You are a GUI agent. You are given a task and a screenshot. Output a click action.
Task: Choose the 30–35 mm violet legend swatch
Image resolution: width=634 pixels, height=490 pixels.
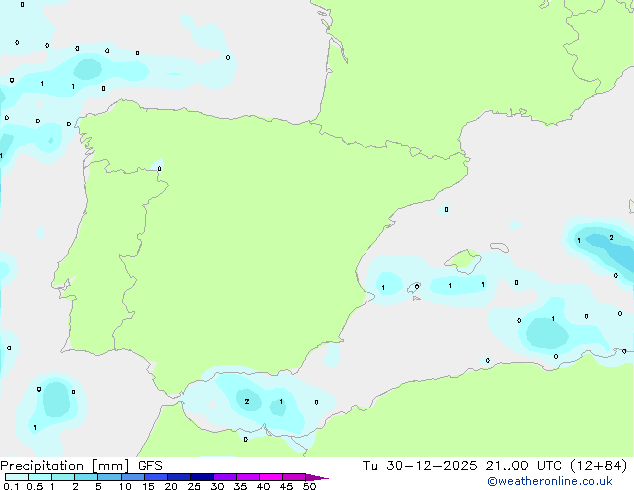(x=225, y=477)
